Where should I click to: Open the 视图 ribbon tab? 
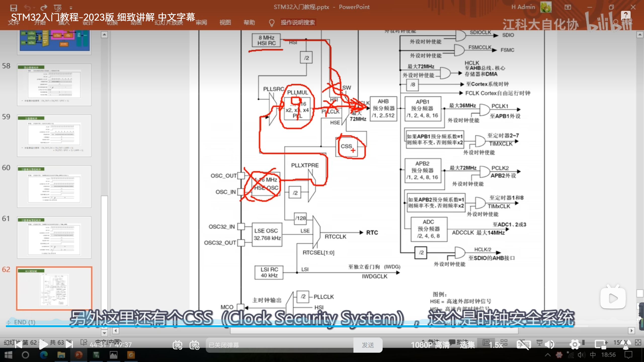pyautogui.click(x=225, y=22)
